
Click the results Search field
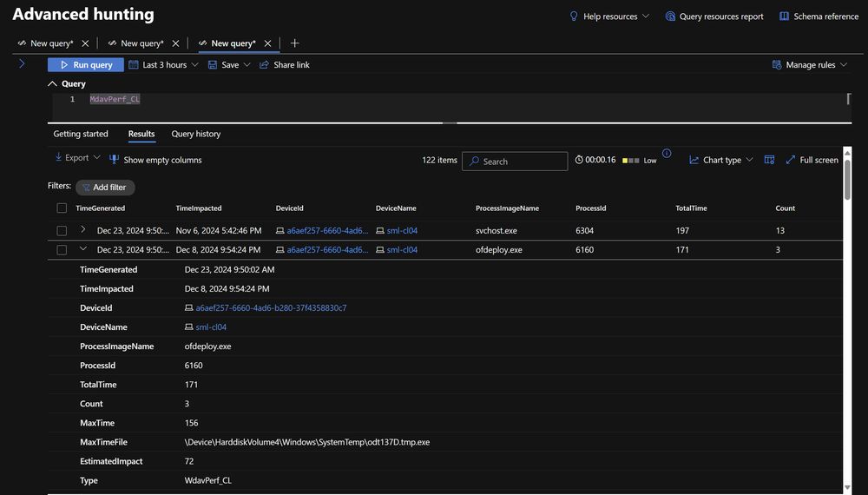pos(515,162)
